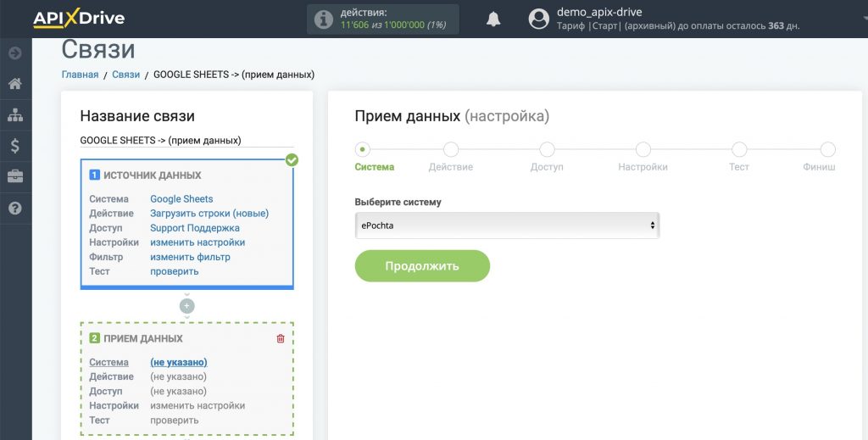Open billing via sidebar dollar icon
Viewport: 868px width, 440px height.
(15, 146)
